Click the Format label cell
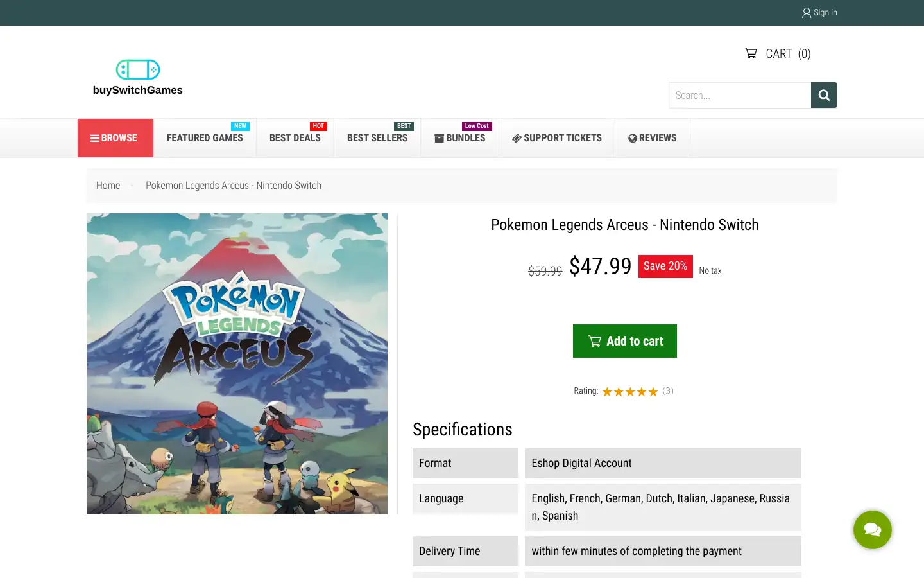The height and width of the screenshot is (578, 924). [465, 463]
